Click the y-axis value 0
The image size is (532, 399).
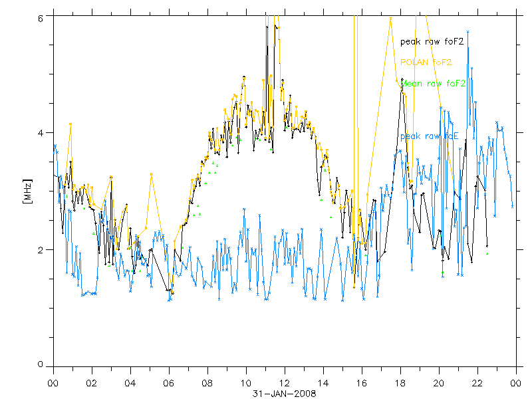41,364
